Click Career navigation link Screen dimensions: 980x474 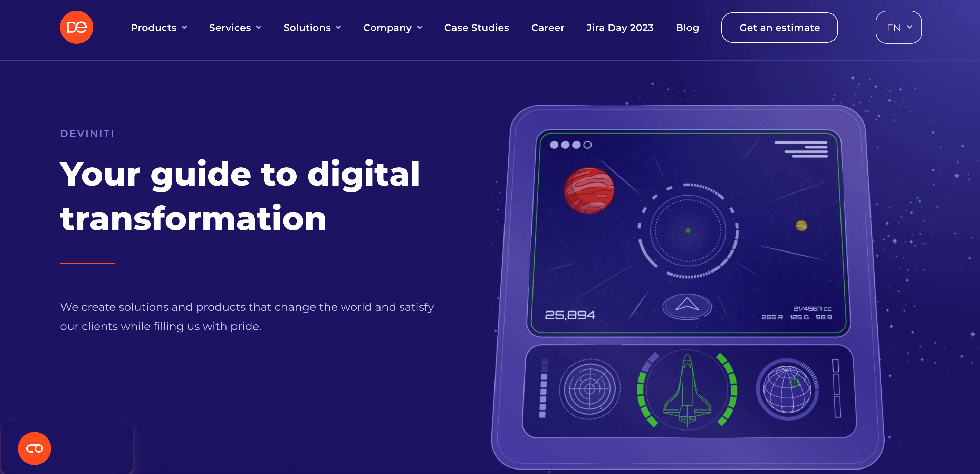(548, 28)
